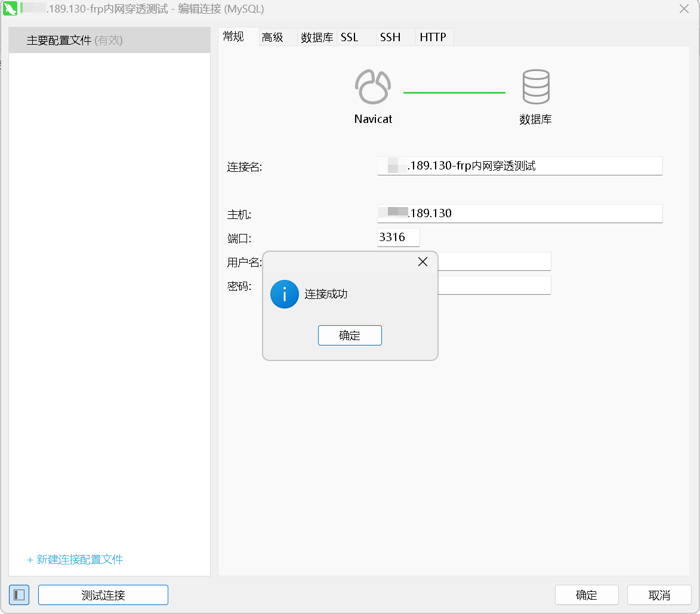Close the 编辑连接 window
The image size is (700, 614).
(x=684, y=9)
